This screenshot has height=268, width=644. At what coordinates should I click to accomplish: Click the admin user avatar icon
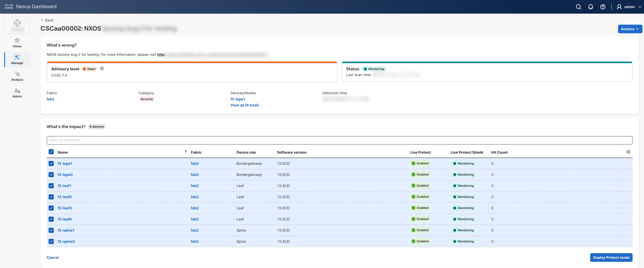point(619,7)
